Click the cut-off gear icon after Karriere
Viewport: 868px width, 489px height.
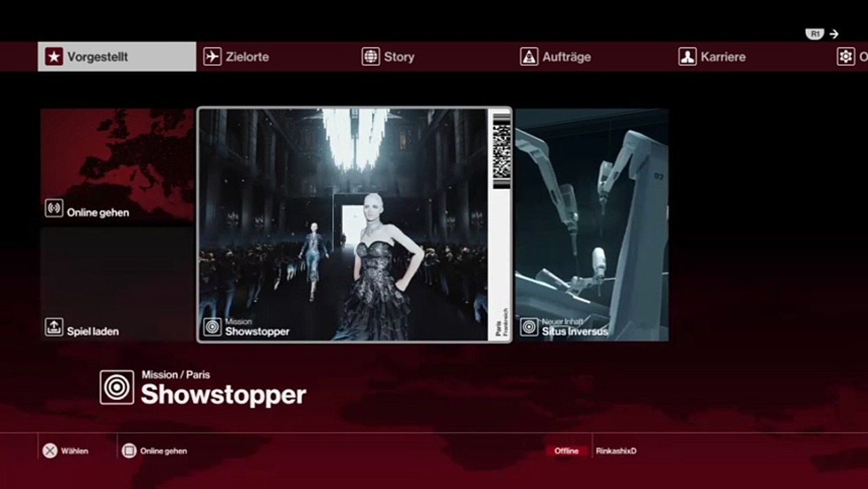pos(846,57)
